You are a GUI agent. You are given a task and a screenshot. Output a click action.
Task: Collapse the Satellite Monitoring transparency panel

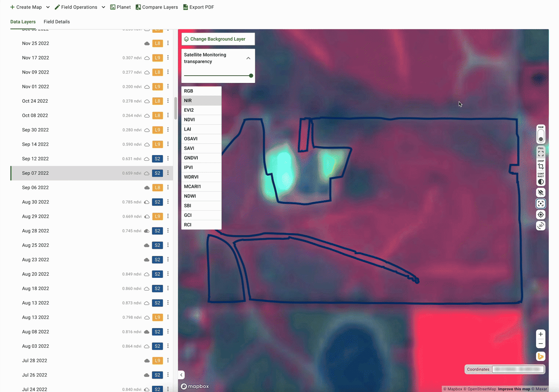point(248,59)
